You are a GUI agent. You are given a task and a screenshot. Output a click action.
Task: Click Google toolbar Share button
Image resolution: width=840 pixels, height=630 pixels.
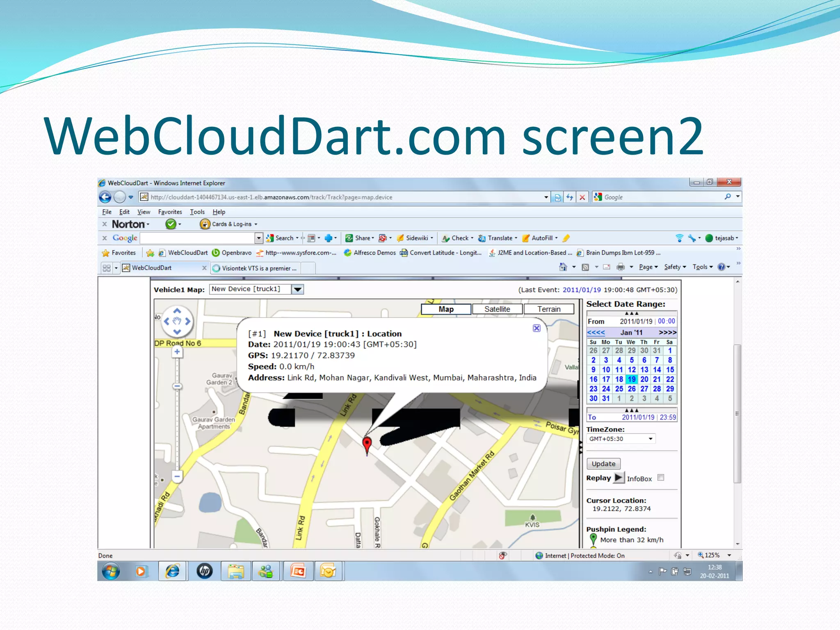(360, 238)
